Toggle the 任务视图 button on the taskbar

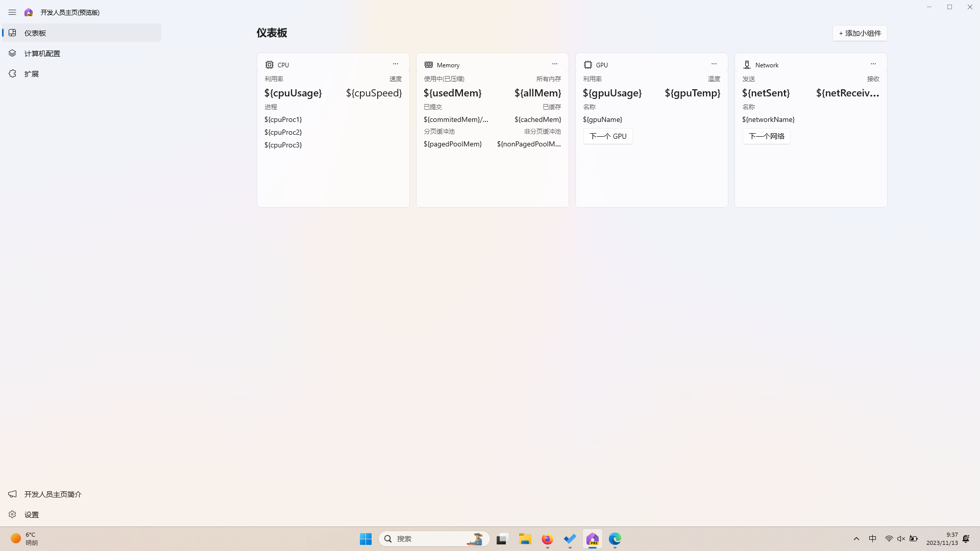tap(502, 539)
